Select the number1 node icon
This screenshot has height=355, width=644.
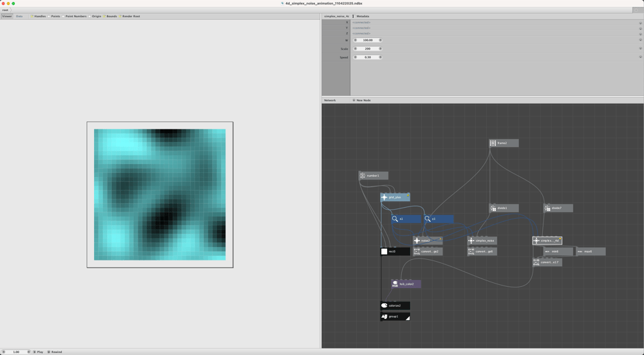362,176
